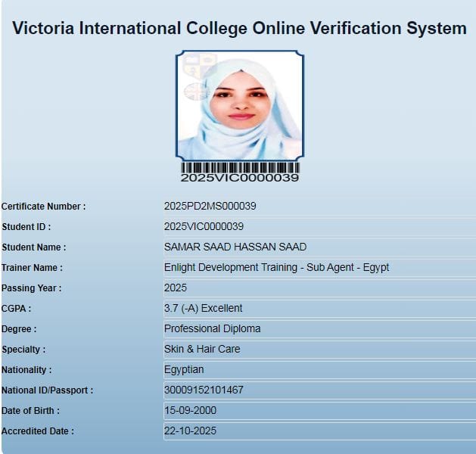Click the "National ID/Passport :" label
The height and width of the screenshot is (454, 476).
click(47, 390)
